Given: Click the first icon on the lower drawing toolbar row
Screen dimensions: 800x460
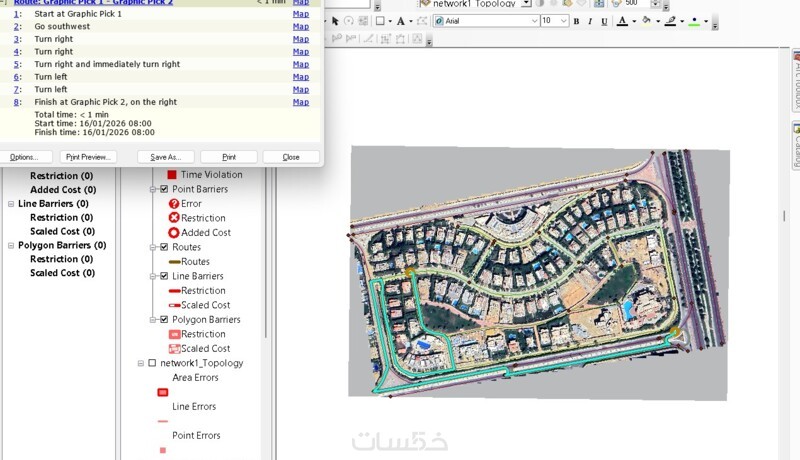Looking at the screenshot, I should [x=337, y=38].
